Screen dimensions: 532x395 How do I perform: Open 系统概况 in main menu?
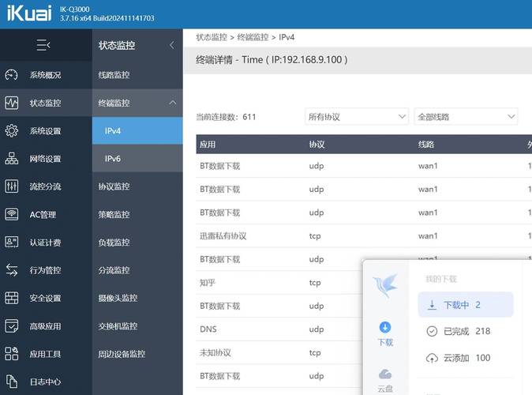[x=46, y=75]
